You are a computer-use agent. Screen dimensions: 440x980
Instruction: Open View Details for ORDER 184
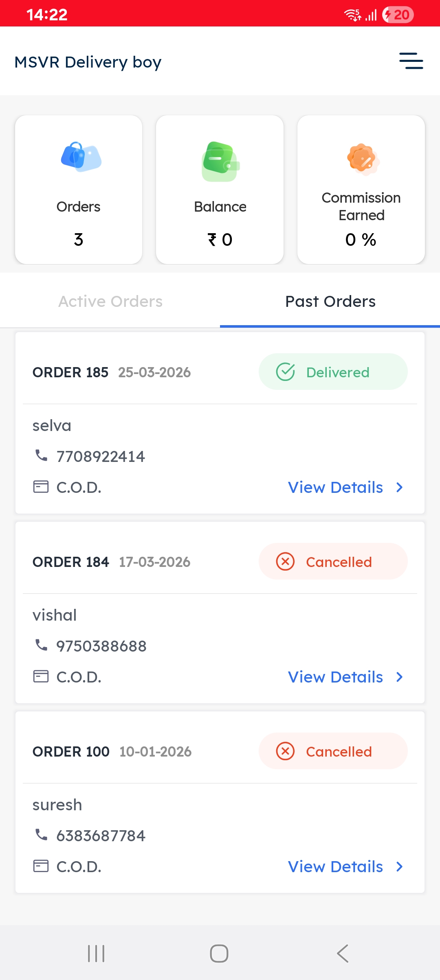pyautogui.click(x=335, y=677)
